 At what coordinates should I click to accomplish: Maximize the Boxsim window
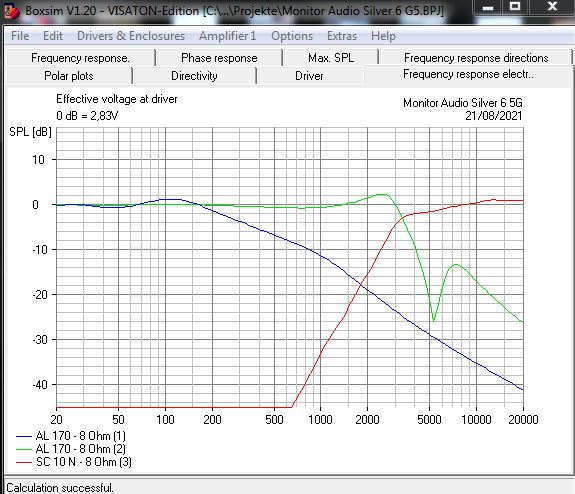[x=514, y=7]
